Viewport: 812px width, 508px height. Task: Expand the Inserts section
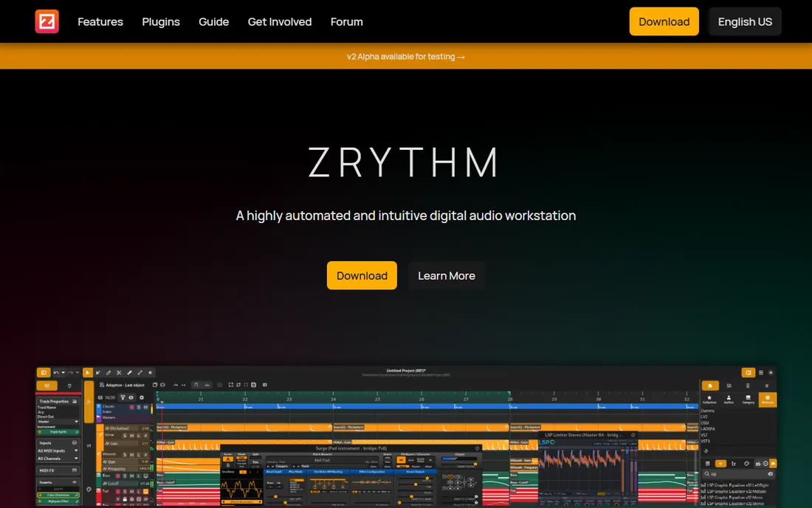[58, 482]
